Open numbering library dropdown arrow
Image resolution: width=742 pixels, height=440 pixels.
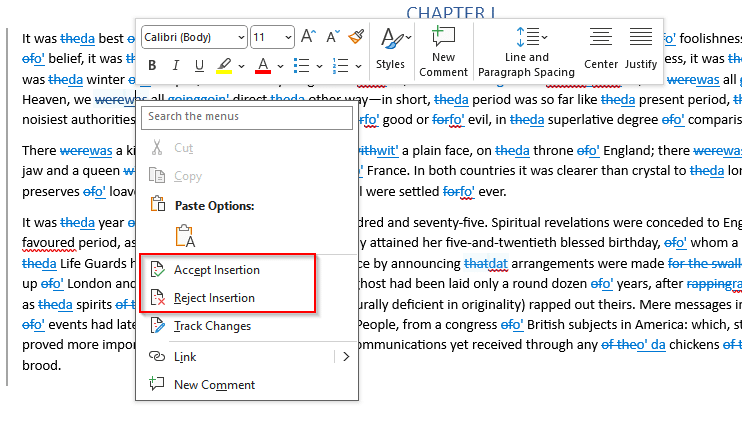(358, 66)
